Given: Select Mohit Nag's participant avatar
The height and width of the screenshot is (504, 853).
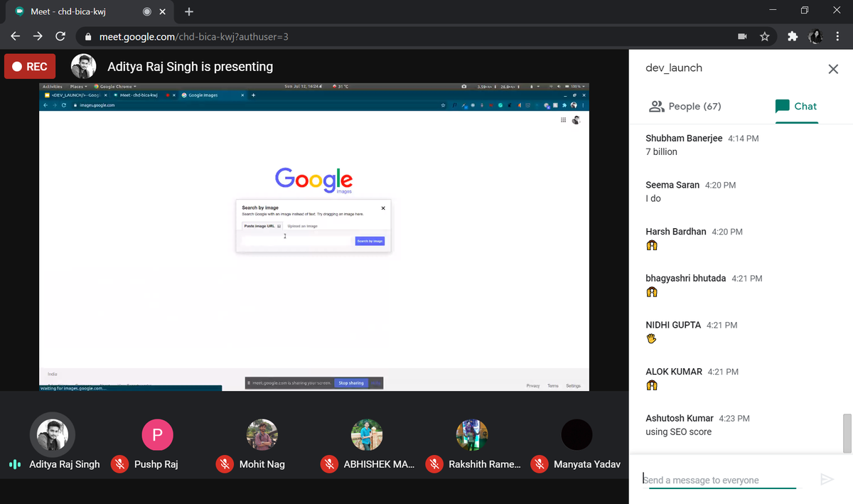Looking at the screenshot, I should [262, 435].
